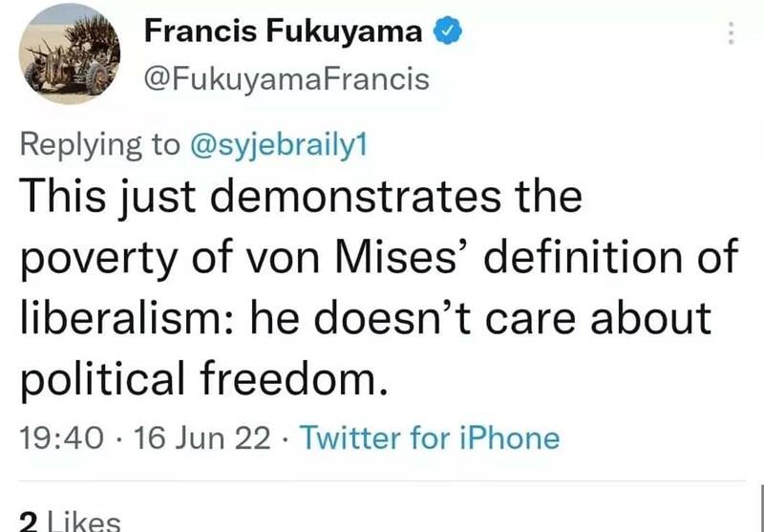The image size is (764, 532).
Task: Open the @FukuyamaFrancis handle
Action: pyautogui.click(x=286, y=78)
